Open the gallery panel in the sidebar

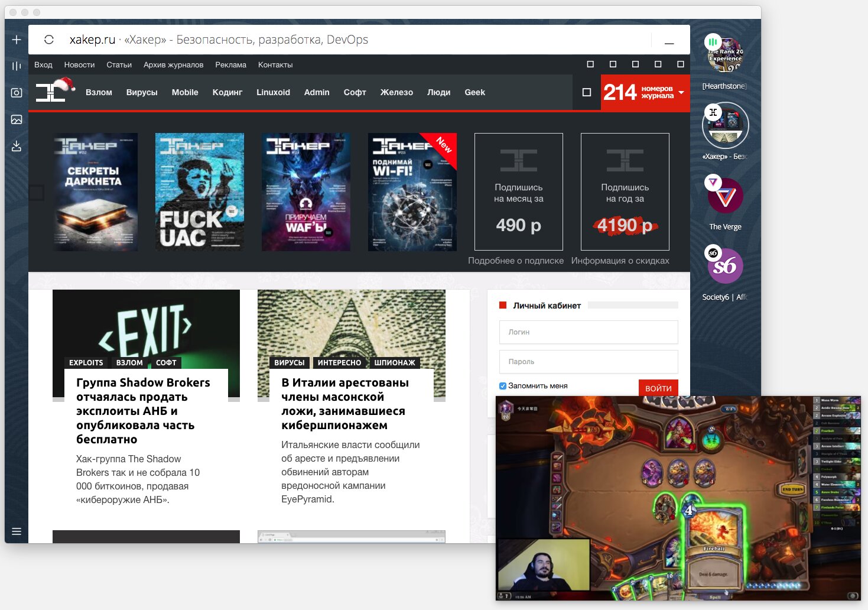pos(17,119)
